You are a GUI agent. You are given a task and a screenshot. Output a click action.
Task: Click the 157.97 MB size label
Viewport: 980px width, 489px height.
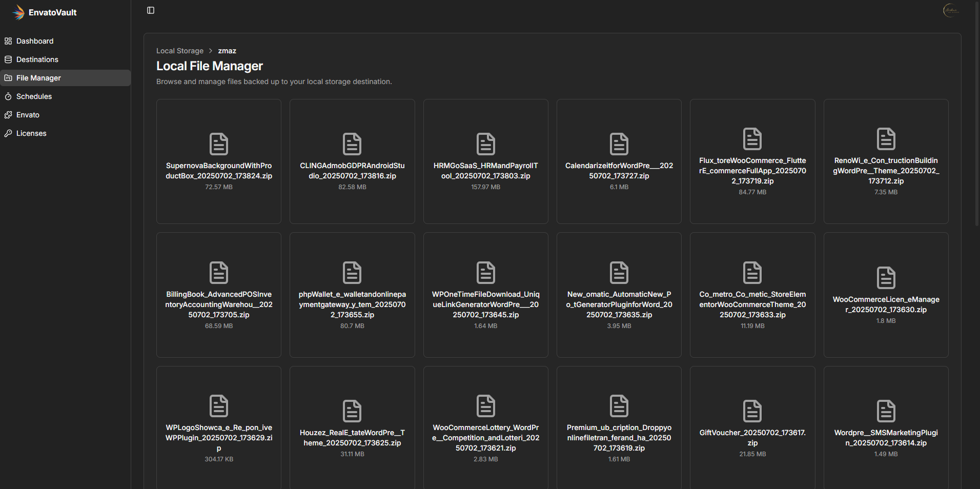click(x=486, y=187)
